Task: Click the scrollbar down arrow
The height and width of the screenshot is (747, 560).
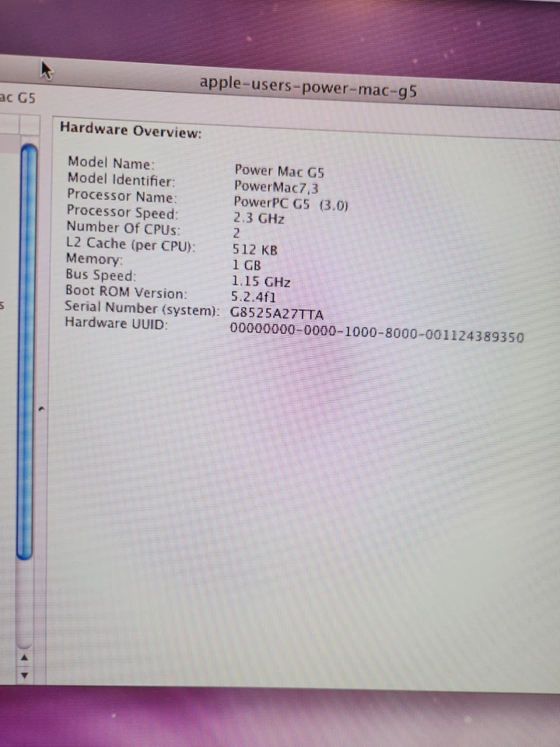Action: tap(25, 675)
